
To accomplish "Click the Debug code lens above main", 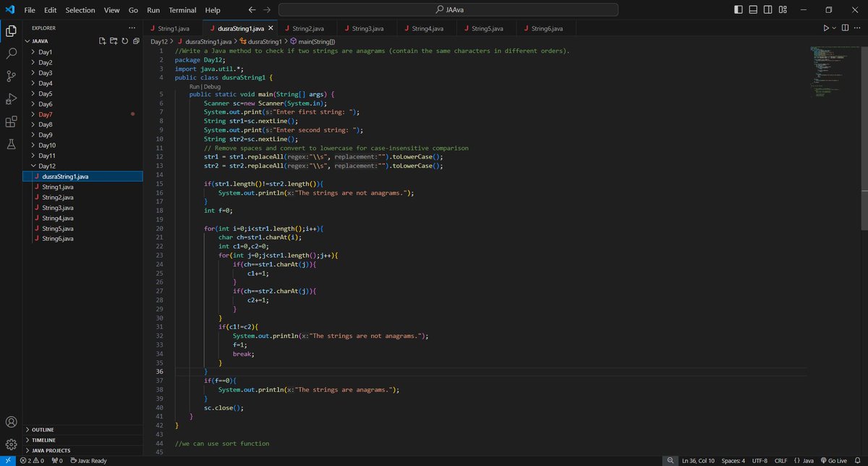I will coord(211,86).
